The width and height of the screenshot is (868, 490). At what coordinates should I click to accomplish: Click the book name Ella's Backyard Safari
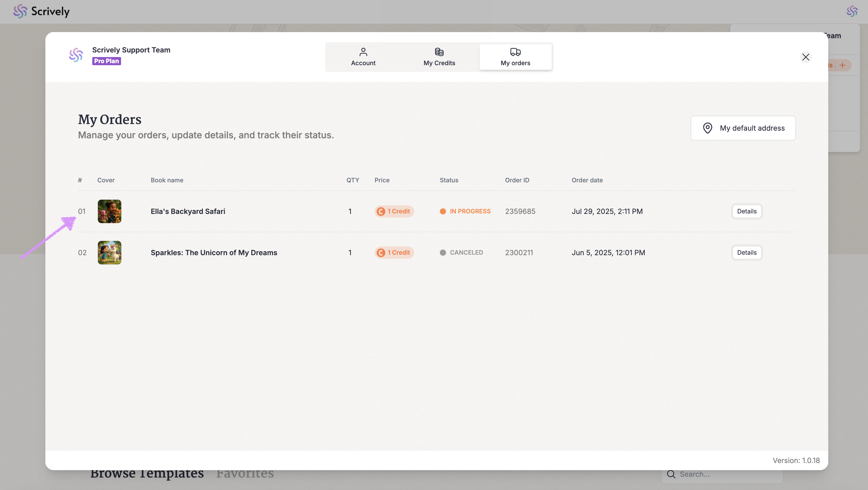coord(188,211)
